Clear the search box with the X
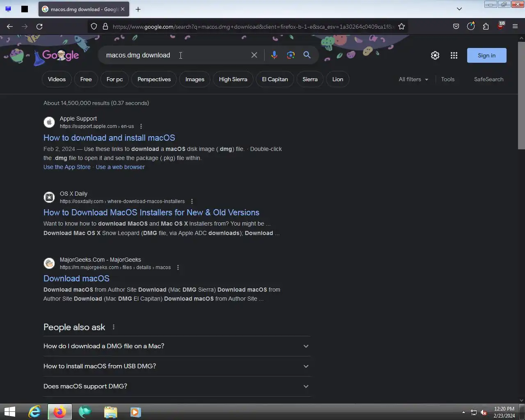525x420 pixels. click(x=254, y=55)
